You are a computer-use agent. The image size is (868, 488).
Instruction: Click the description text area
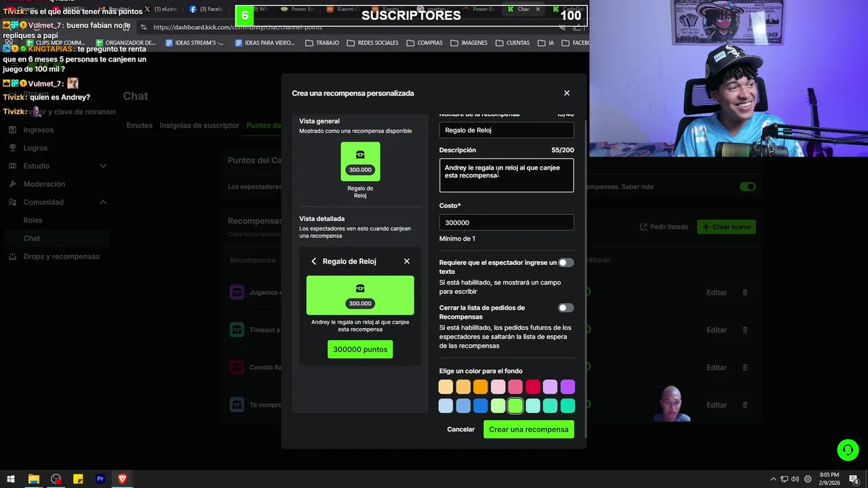pyautogui.click(x=507, y=176)
